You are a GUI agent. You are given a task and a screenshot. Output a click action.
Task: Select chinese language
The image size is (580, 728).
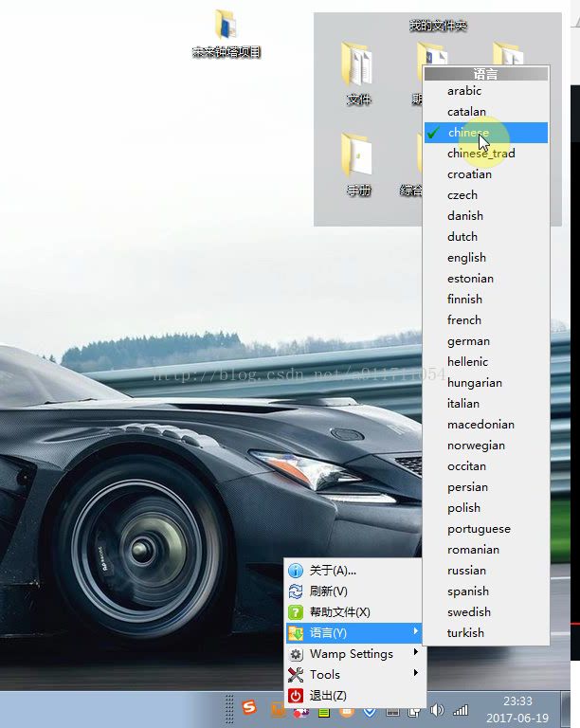point(486,133)
